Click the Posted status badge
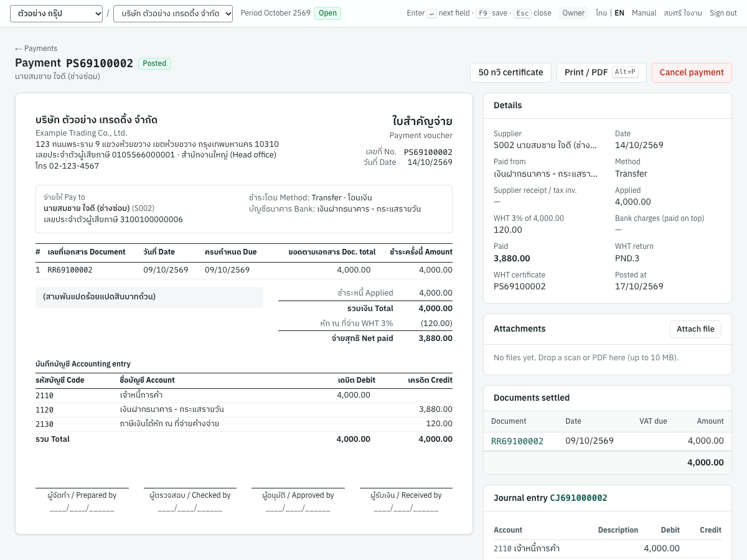Viewport: 747px width, 560px height. click(x=154, y=63)
